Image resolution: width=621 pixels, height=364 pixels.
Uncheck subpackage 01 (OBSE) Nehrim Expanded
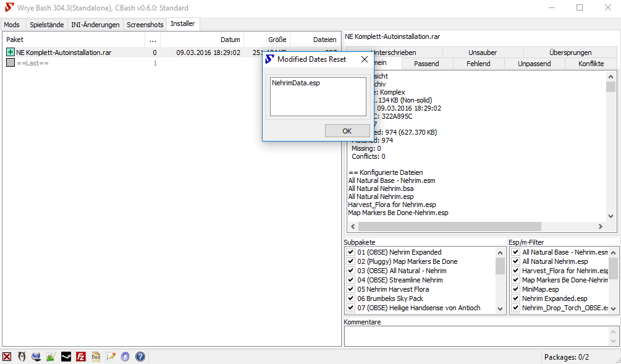351,252
